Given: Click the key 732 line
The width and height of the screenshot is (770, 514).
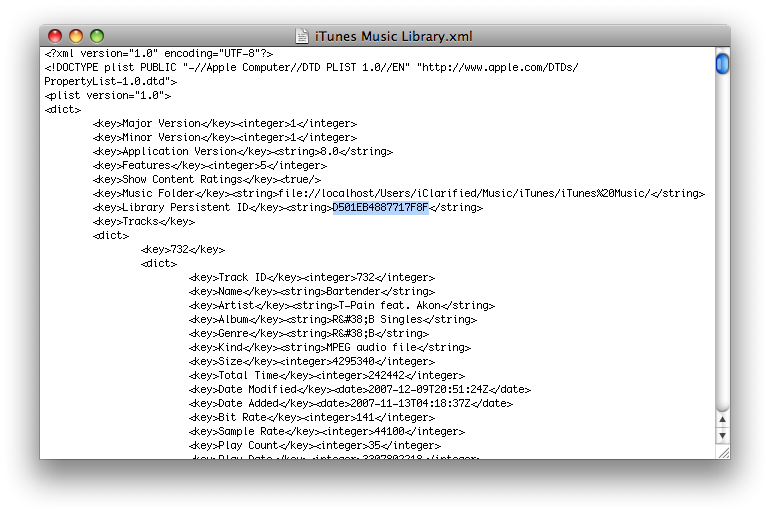Looking at the screenshot, I should point(183,249).
